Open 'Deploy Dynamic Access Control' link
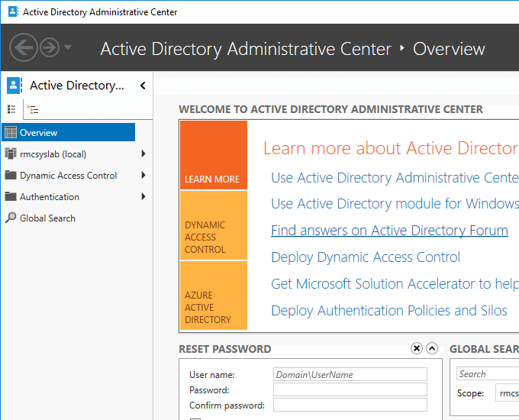 coord(366,257)
